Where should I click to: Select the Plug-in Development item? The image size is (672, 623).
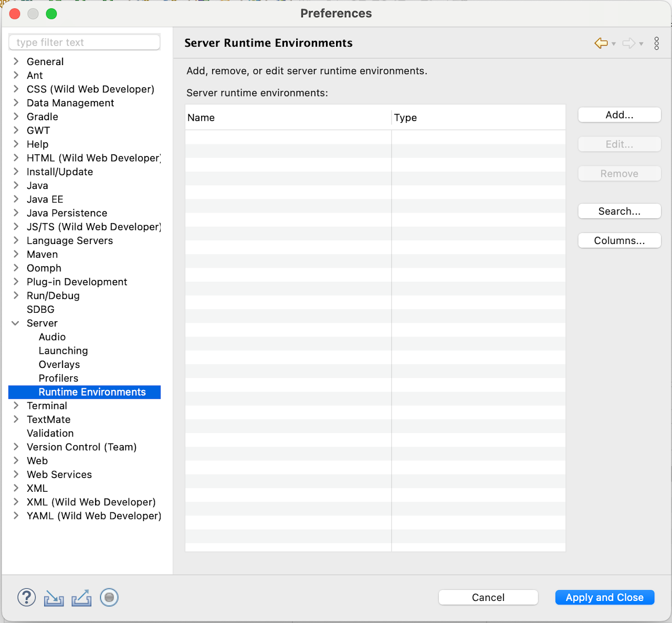pos(77,282)
